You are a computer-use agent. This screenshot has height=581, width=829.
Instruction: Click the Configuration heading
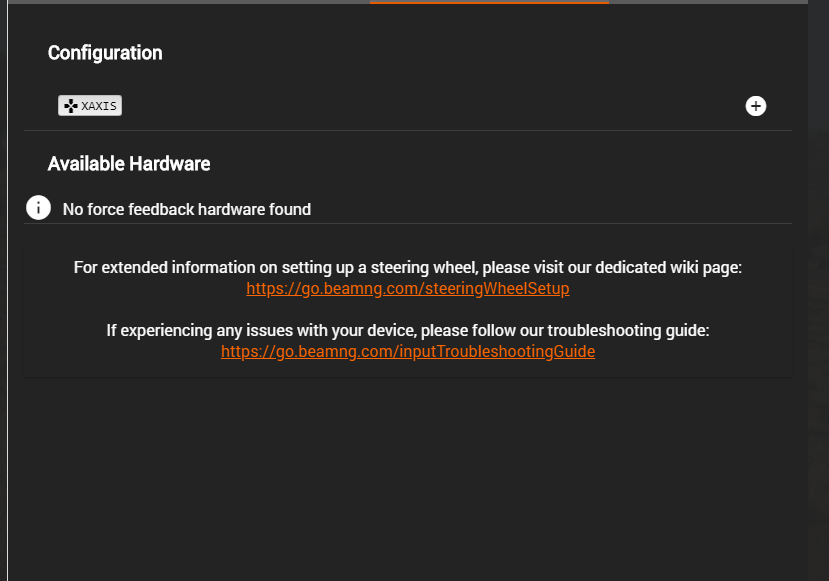(105, 53)
